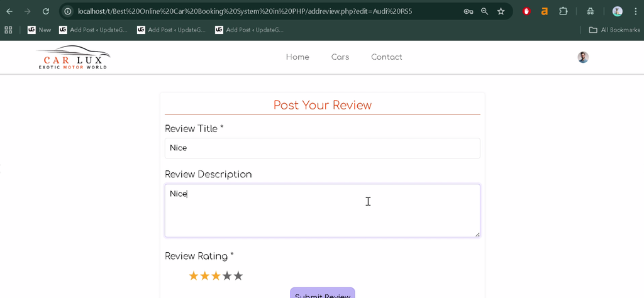Open the Contact menu item

[387, 57]
